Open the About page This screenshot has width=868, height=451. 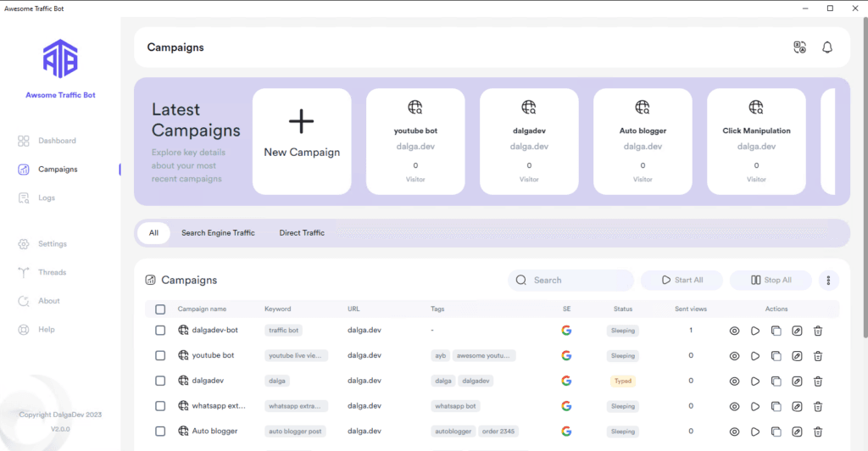(39, 301)
